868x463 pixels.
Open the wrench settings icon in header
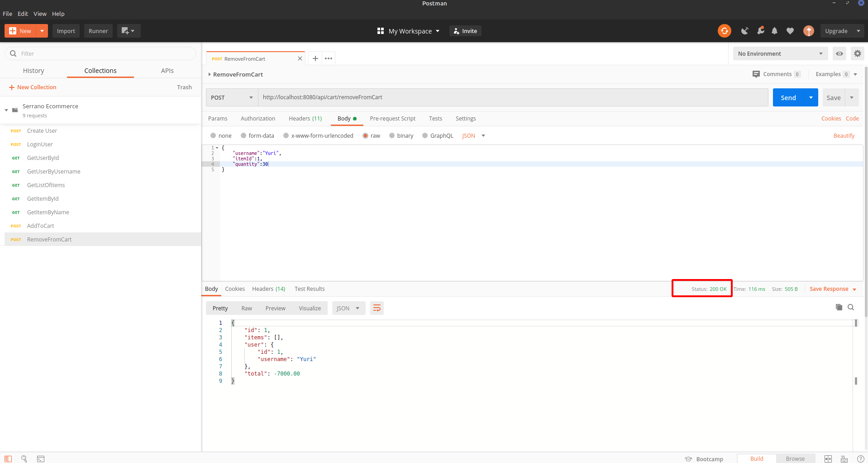coord(760,31)
